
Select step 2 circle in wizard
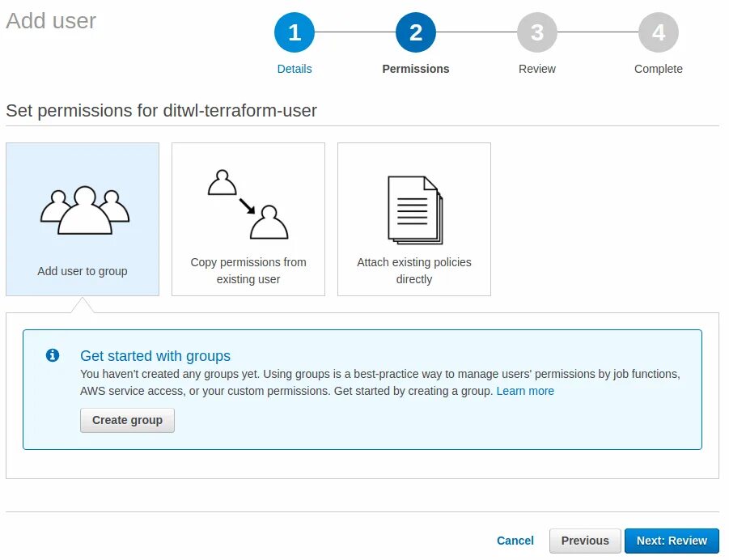tap(416, 32)
